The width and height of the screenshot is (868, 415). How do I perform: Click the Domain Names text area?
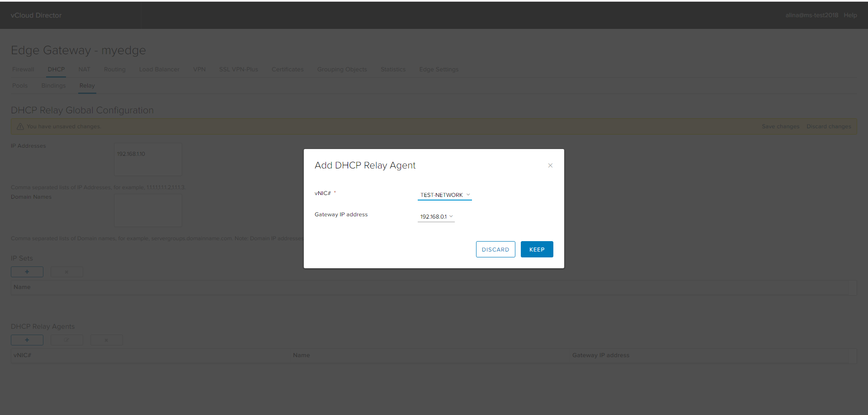tap(147, 210)
